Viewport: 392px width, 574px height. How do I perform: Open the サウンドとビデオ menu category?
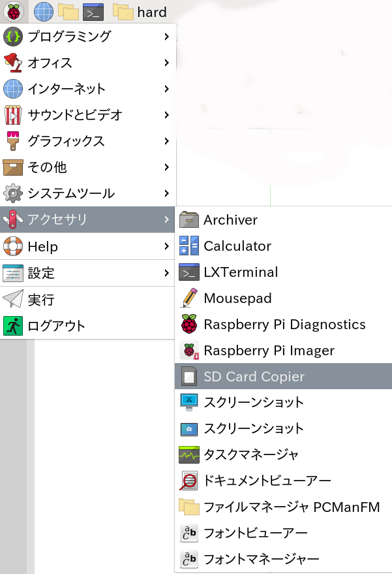(88, 115)
